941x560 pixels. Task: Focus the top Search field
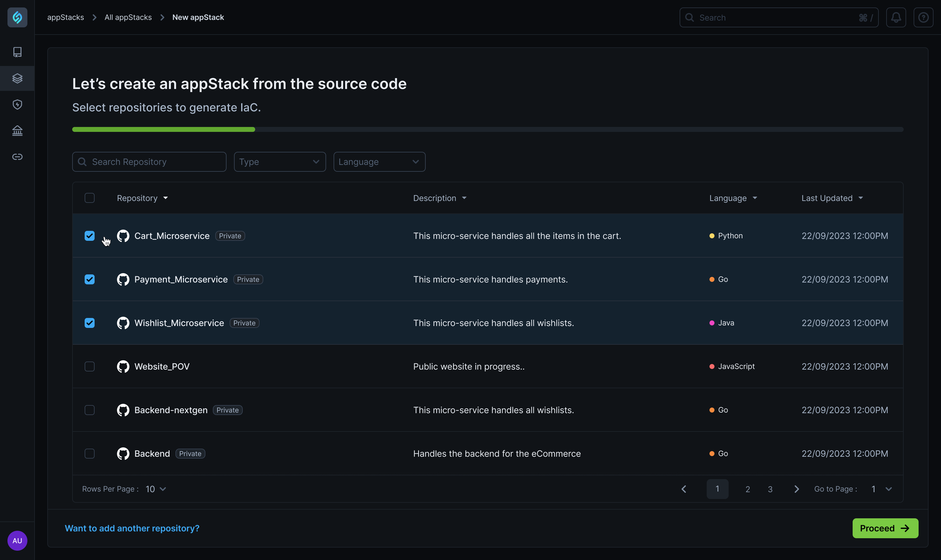click(x=779, y=17)
